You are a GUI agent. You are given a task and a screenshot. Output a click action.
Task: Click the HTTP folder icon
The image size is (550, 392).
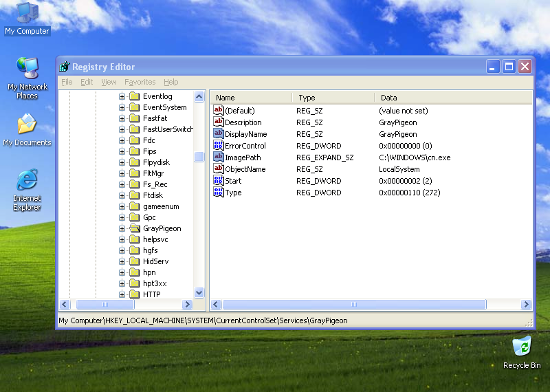coord(135,294)
